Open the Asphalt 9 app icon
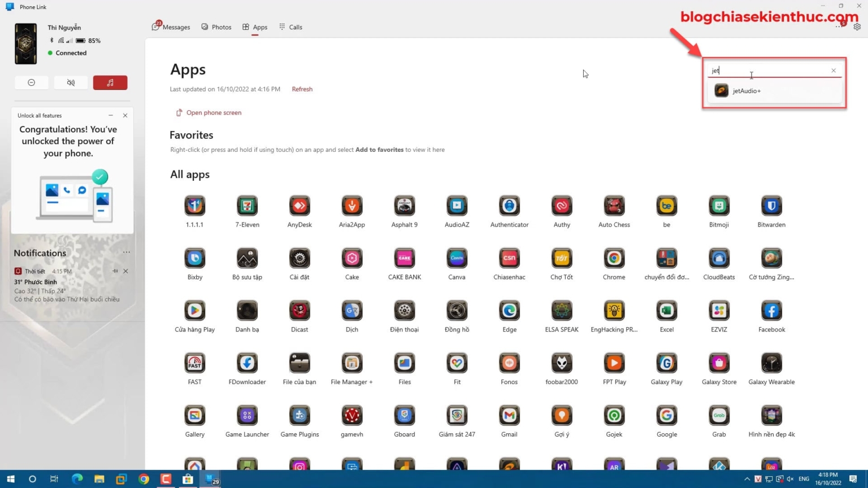The height and width of the screenshot is (488, 868). click(404, 206)
